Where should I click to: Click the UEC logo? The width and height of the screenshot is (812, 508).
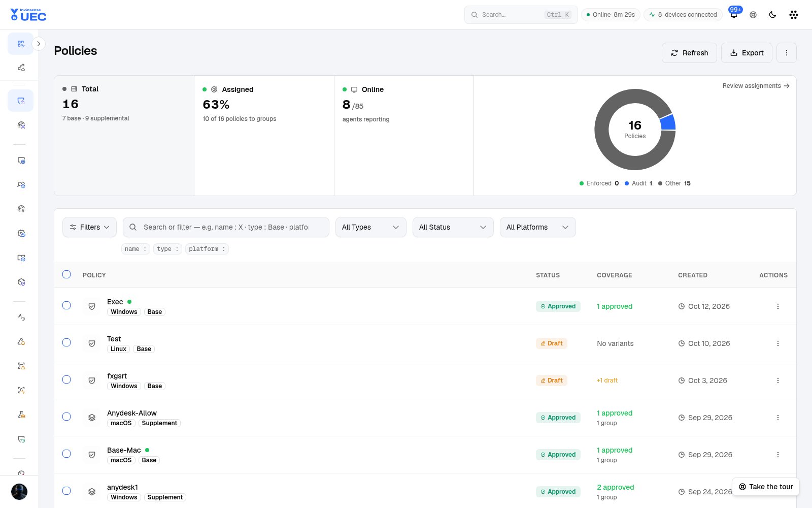(28, 15)
